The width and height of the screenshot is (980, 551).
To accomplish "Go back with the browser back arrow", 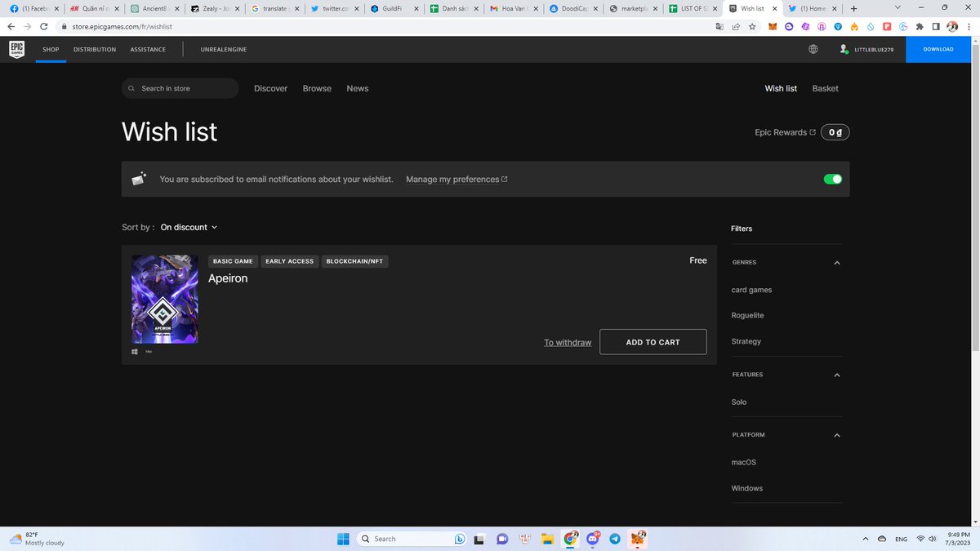I will coord(11,26).
